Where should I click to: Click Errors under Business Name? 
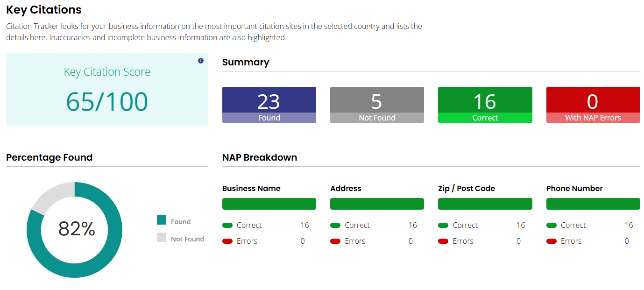click(247, 241)
